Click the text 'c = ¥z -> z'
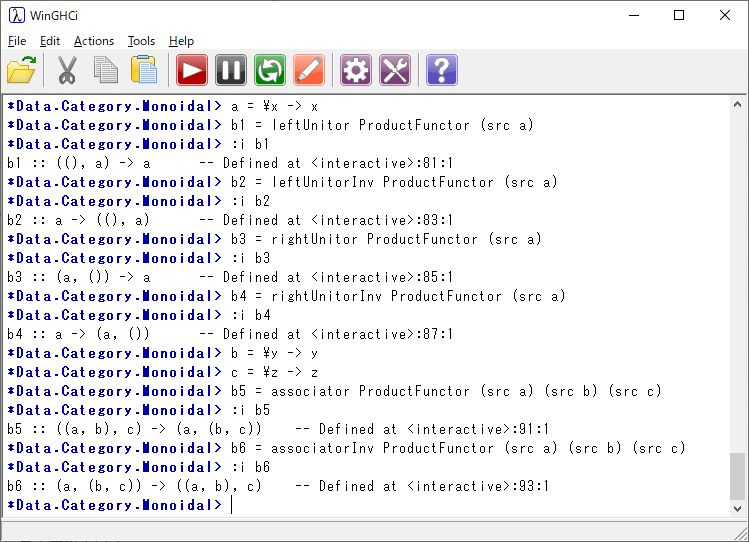 point(275,372)
